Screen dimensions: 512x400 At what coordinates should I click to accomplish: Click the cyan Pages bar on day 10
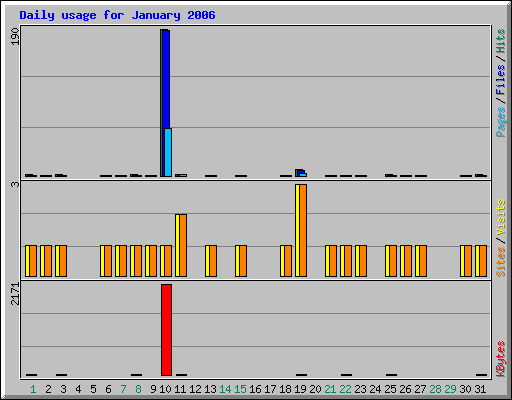[x=168, y=152]
